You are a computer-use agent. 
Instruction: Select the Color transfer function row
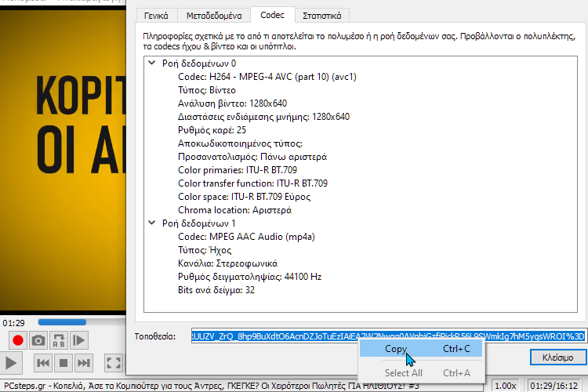click(x=252, y=183)
